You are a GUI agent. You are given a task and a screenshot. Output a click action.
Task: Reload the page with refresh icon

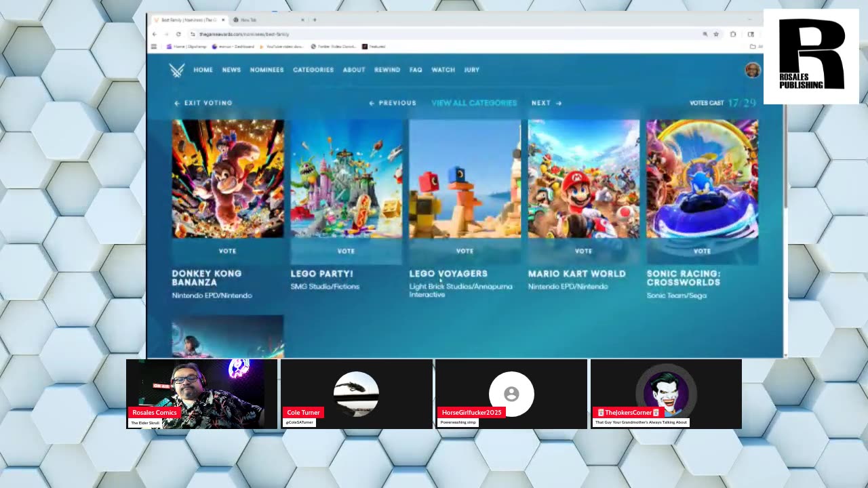click(178, 34)
